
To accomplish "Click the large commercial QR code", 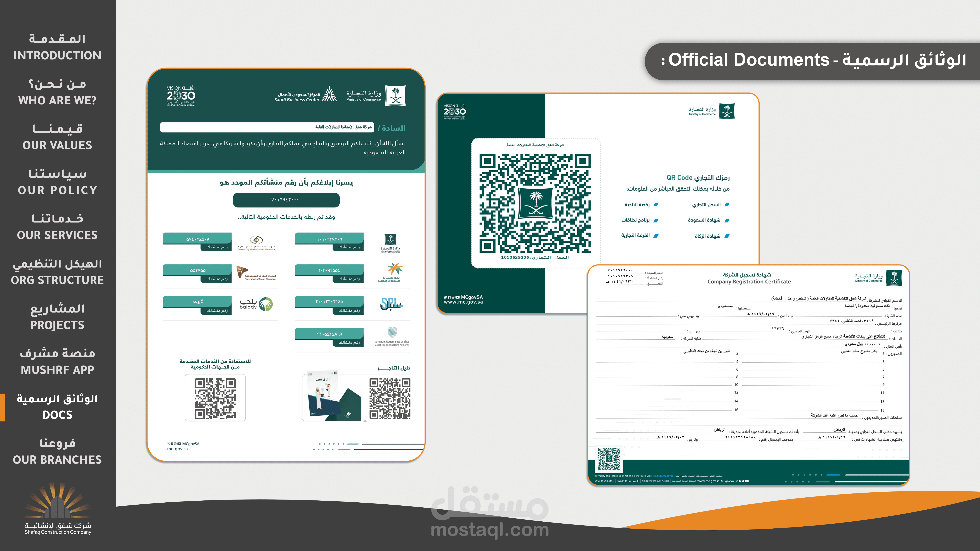I will coord(535,204).
